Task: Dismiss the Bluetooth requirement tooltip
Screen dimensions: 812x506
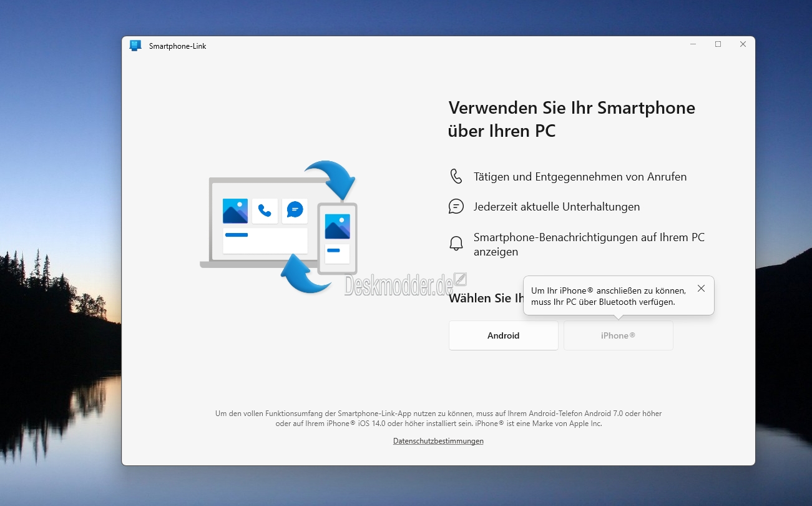Action: click(x=701, y=289)
